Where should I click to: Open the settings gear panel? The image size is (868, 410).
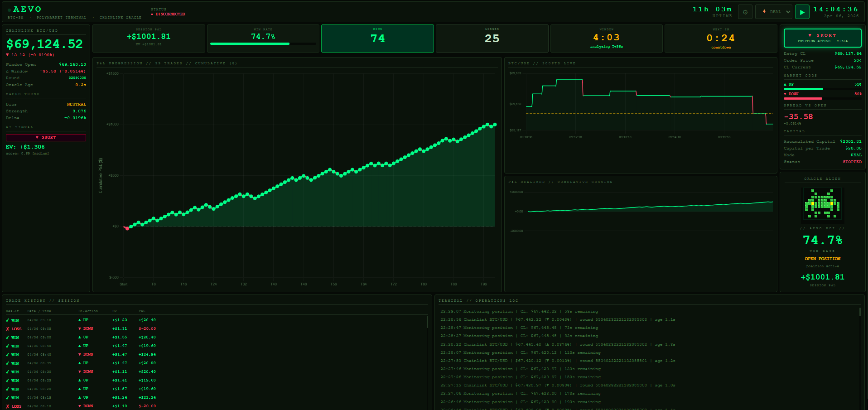tap(745, 11)
